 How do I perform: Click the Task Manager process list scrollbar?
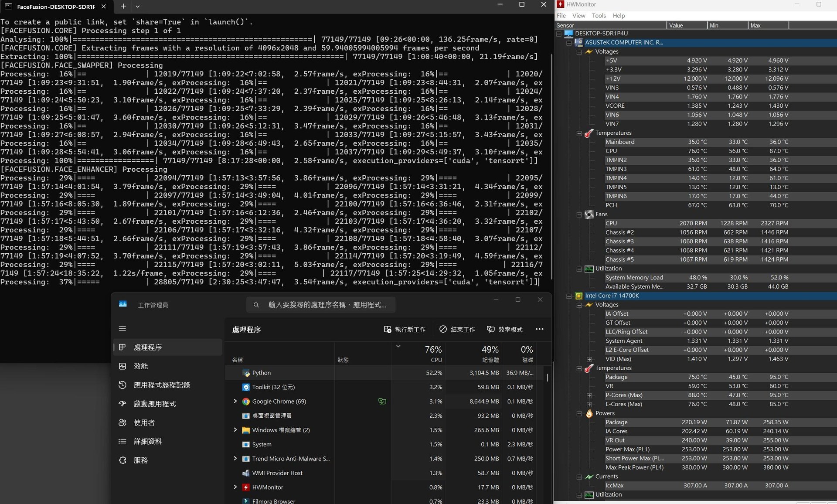548,378
